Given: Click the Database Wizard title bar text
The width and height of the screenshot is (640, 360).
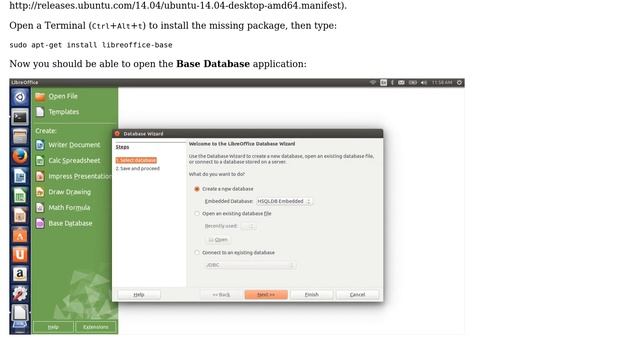Looking at the screenshot, I should pos(143,133).
